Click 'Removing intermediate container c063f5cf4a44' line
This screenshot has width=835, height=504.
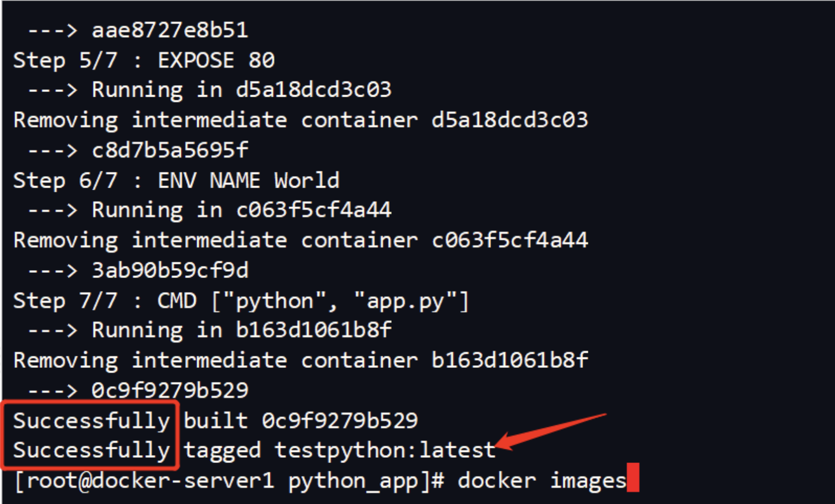[300, 240]
